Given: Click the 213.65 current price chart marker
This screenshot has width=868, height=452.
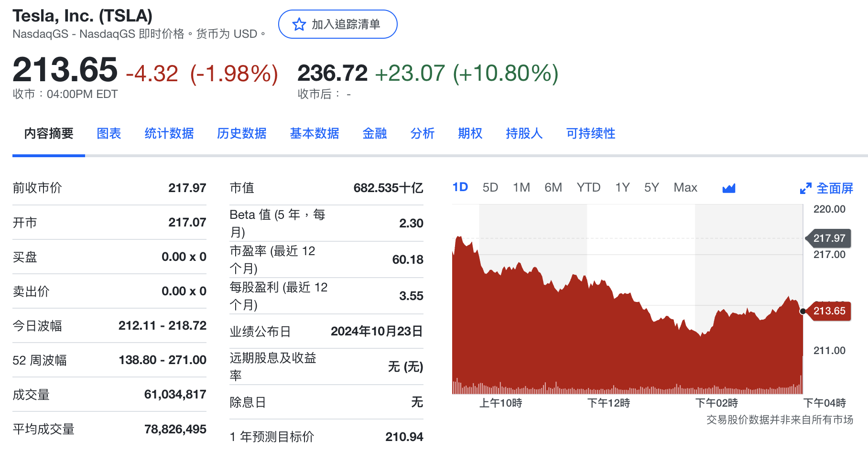Looking at the screenshot, I should [829, 311].
